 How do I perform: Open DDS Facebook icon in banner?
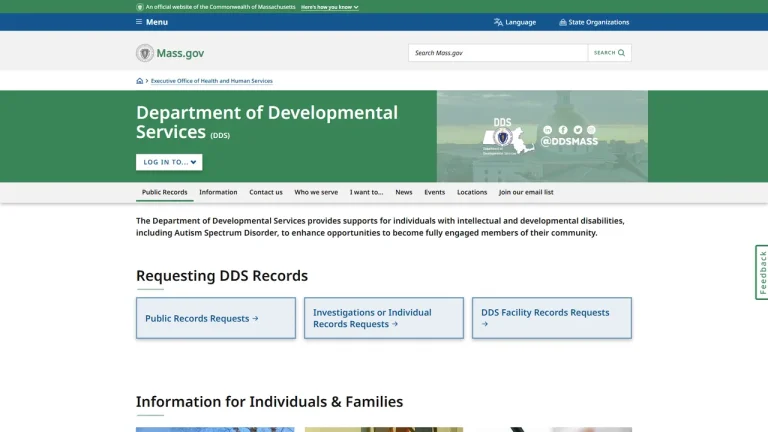pos(563,130)
